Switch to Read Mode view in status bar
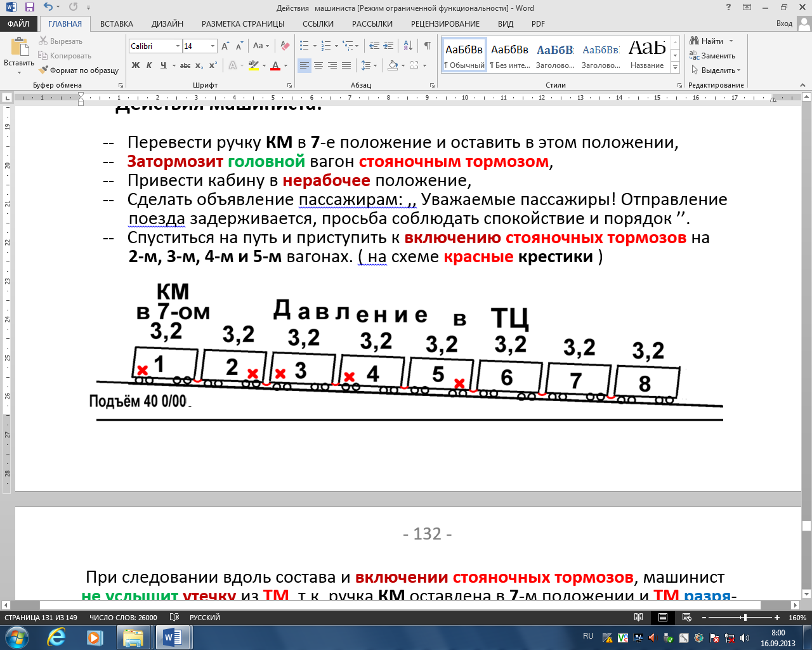This screenshot has height=650, width=812. point(639,618)
